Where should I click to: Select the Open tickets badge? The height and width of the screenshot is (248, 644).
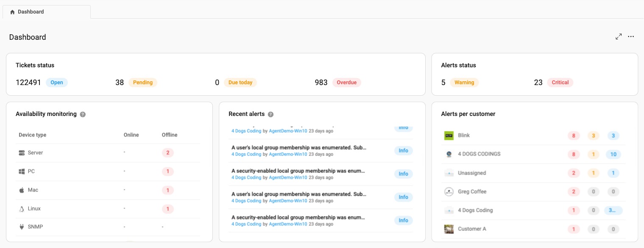pos(57,83)
